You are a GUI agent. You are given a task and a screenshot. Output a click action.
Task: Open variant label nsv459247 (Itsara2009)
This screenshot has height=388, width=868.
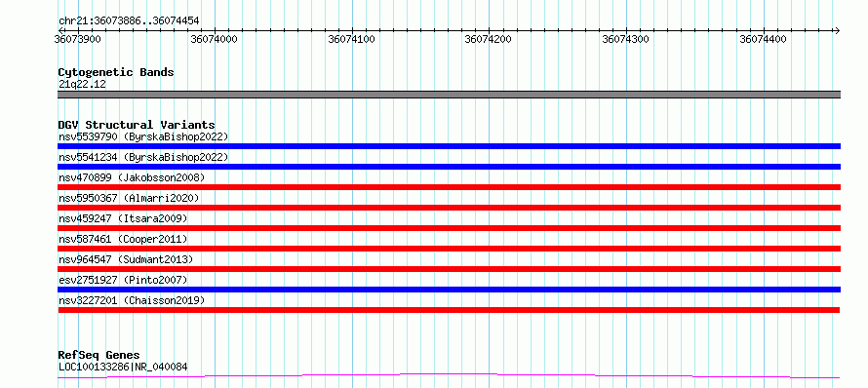(x=123, y=218)
